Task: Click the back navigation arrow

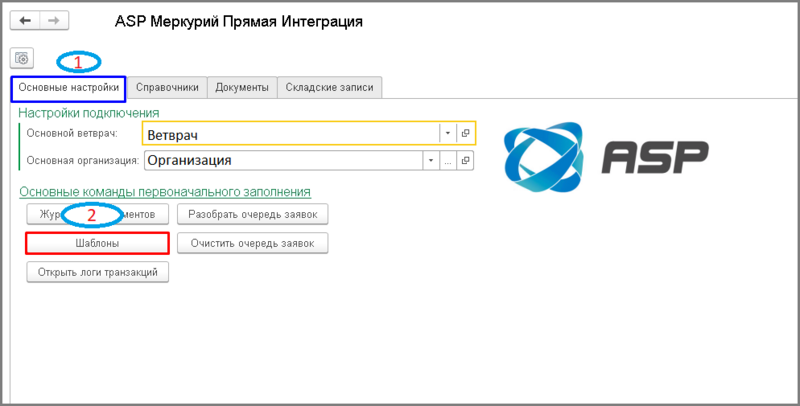Action: (25, 20)
